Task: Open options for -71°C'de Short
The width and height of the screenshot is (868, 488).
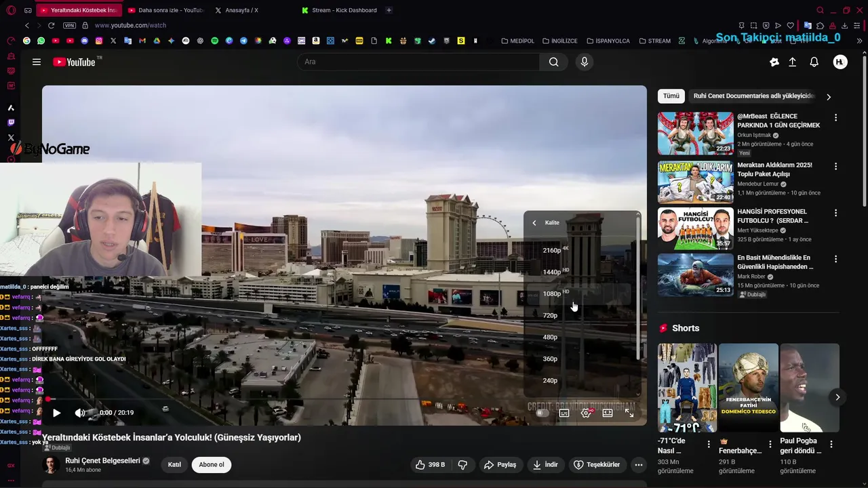Action: coord(709,444)
